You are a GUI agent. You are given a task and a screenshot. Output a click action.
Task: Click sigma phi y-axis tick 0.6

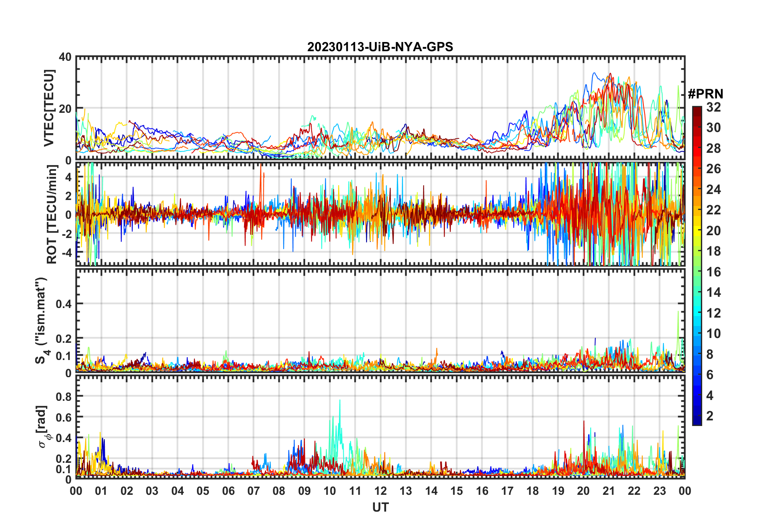pos(64,417)
